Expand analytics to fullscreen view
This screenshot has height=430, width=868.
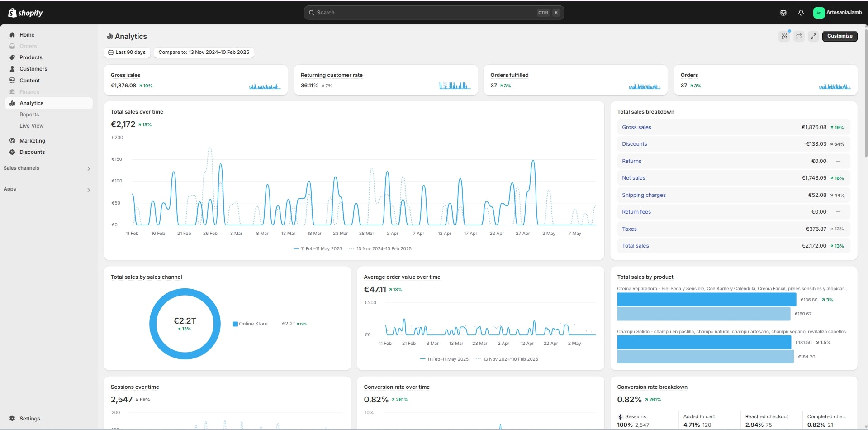click(x=813, y=36)
